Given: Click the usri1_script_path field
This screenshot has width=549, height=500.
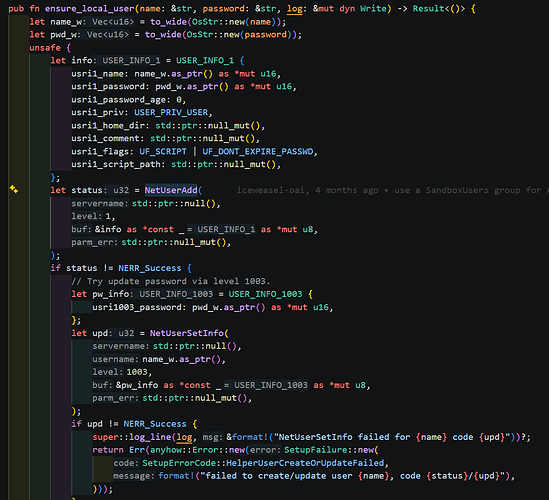Looking at the screenshot, I should 116,164.
